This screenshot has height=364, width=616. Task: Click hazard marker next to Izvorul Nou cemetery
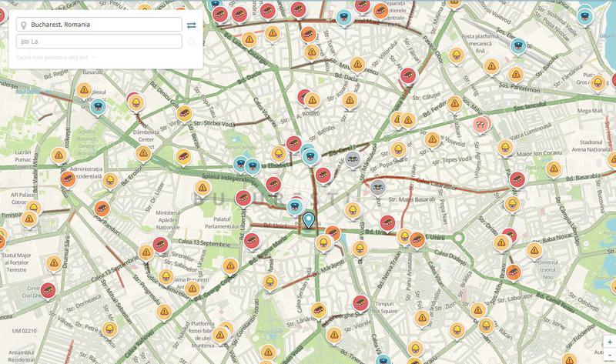coord(536,249)
